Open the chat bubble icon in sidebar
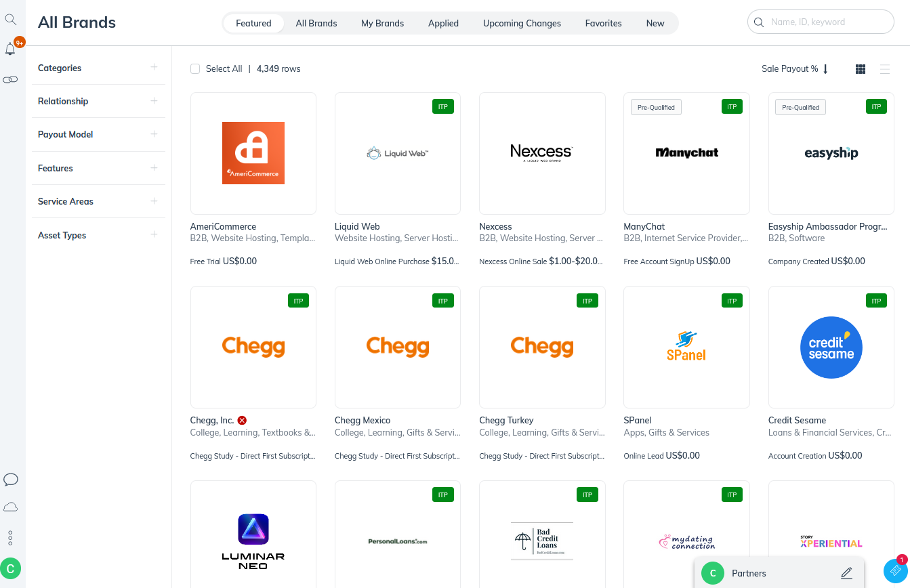Image resolution: width=910 pixels, height=588 pixels. pyautogui.click(x=11, y=480)
